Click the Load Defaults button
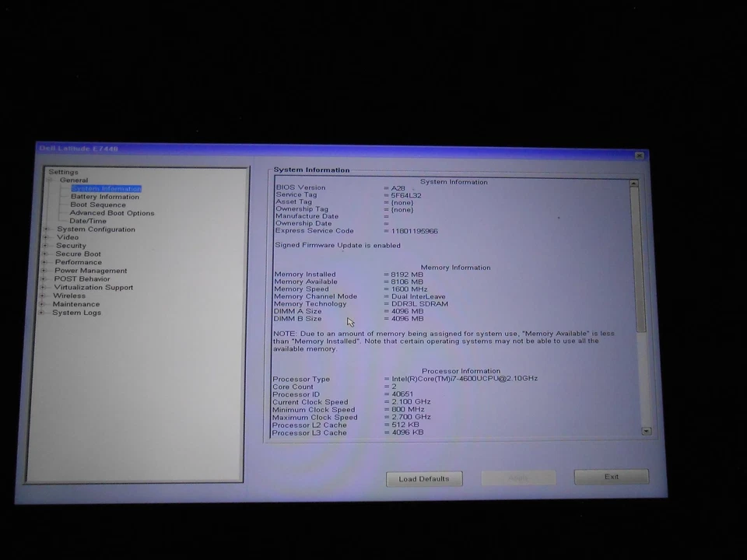 tap(424, 478)
